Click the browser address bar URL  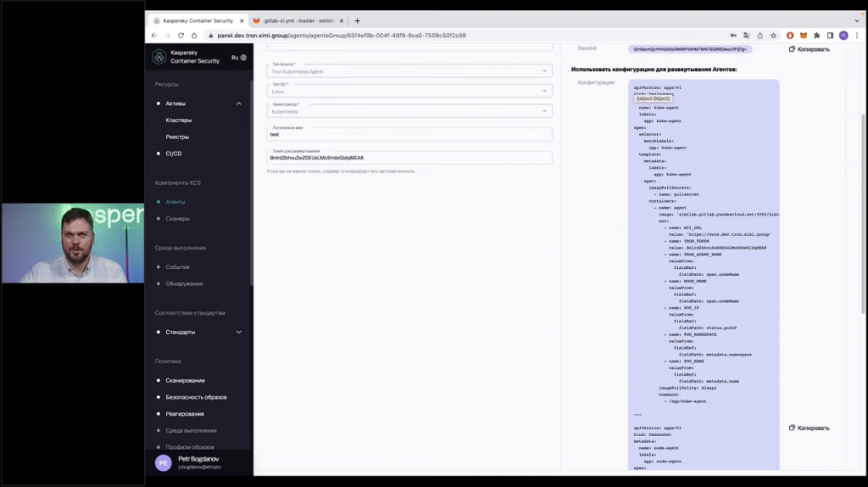342,36
